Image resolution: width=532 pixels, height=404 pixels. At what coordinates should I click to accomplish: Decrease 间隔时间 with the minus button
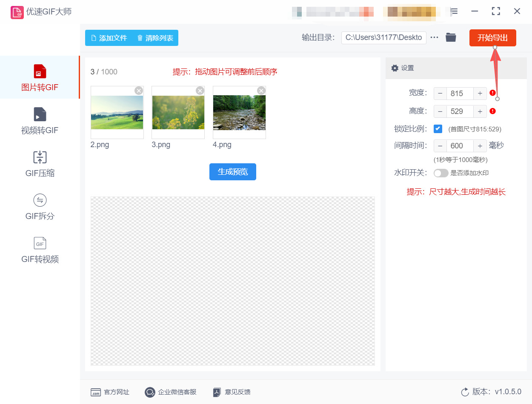[x=440, y=145]
